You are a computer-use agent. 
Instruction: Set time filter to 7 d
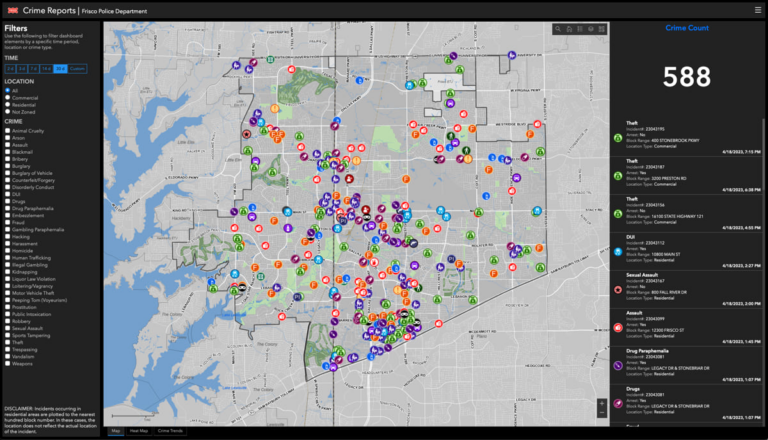(33, 69)
